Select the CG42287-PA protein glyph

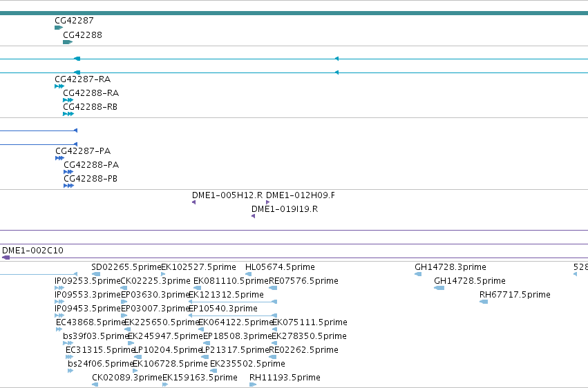coord(59,158)
